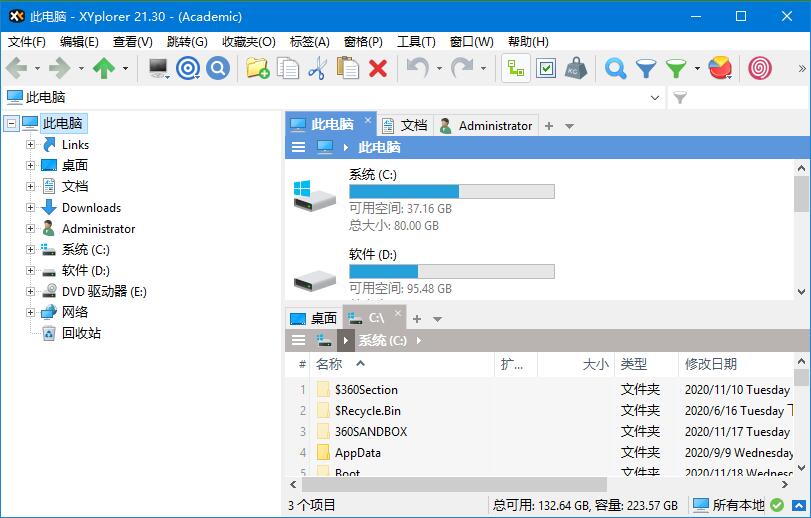Click the address bar path field
This screenshot has height=518, width=811.
(x=334, y=97)
